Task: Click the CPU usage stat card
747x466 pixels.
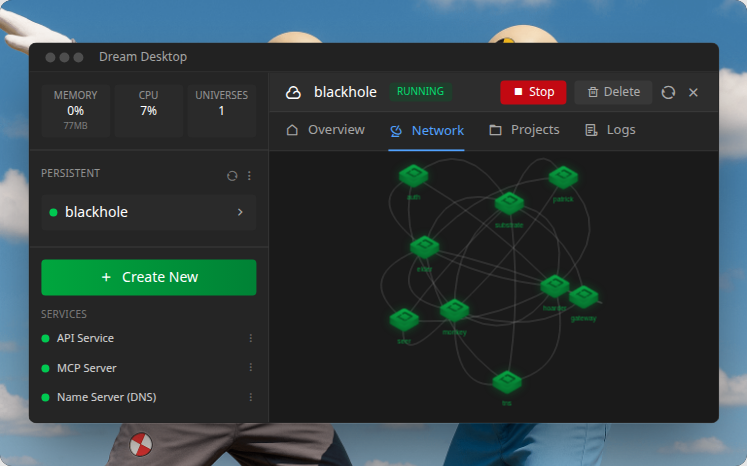Action: click(x=149, y=111)
